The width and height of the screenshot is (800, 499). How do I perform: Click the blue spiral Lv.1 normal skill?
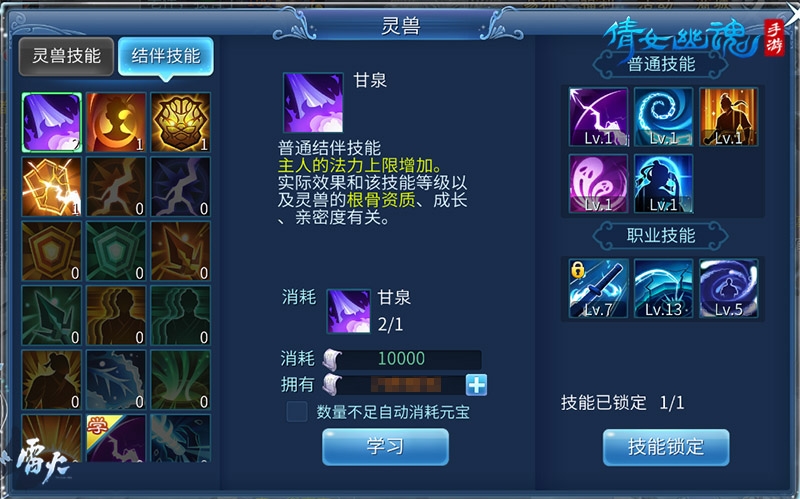click(663, 117)
